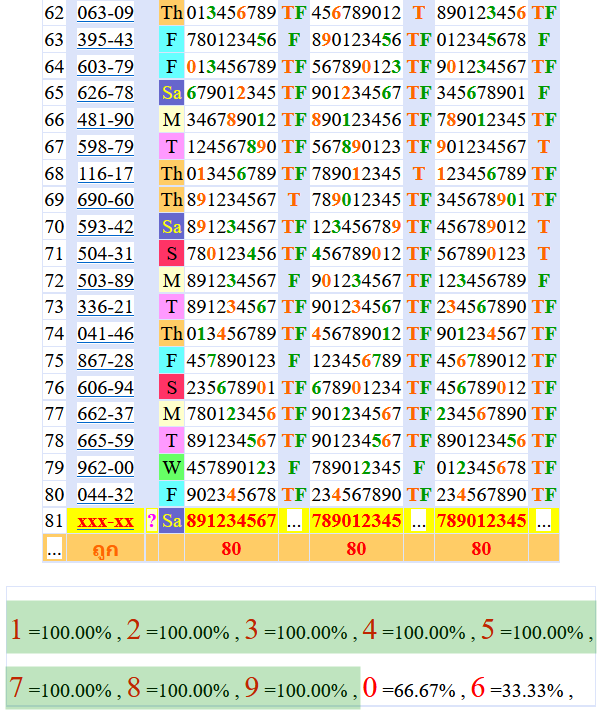Click the 7 =100.00% statistic
This screenshot has width=603, height=719.
click(x=61, y=689)
